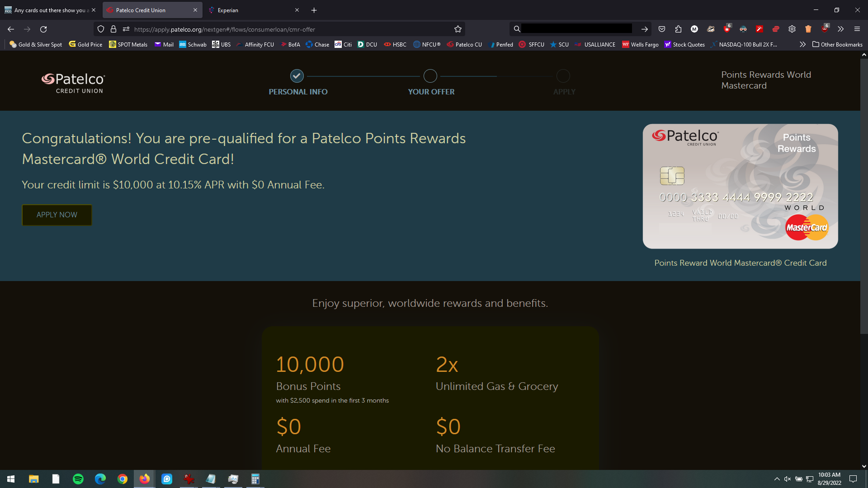This screenshot has height=488, width=868.
Task: Open File Explorer from the taskbar
Action: (x=33, y=479)
